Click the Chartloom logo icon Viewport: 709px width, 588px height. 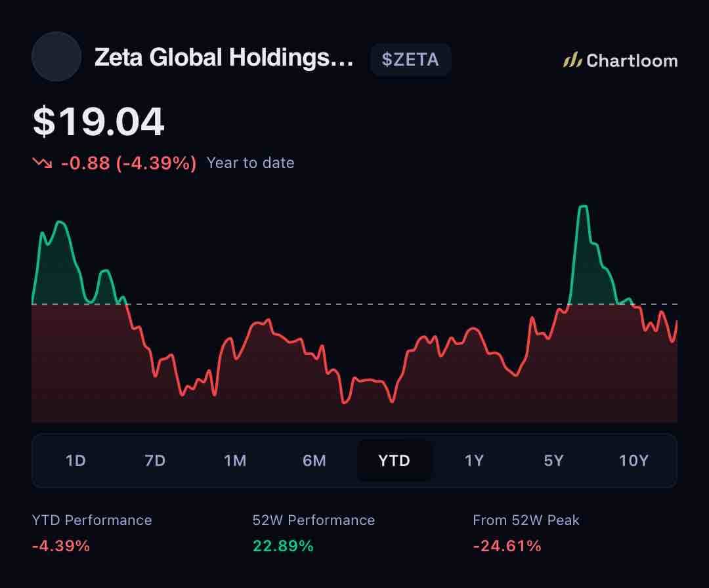tap(572, 60)
